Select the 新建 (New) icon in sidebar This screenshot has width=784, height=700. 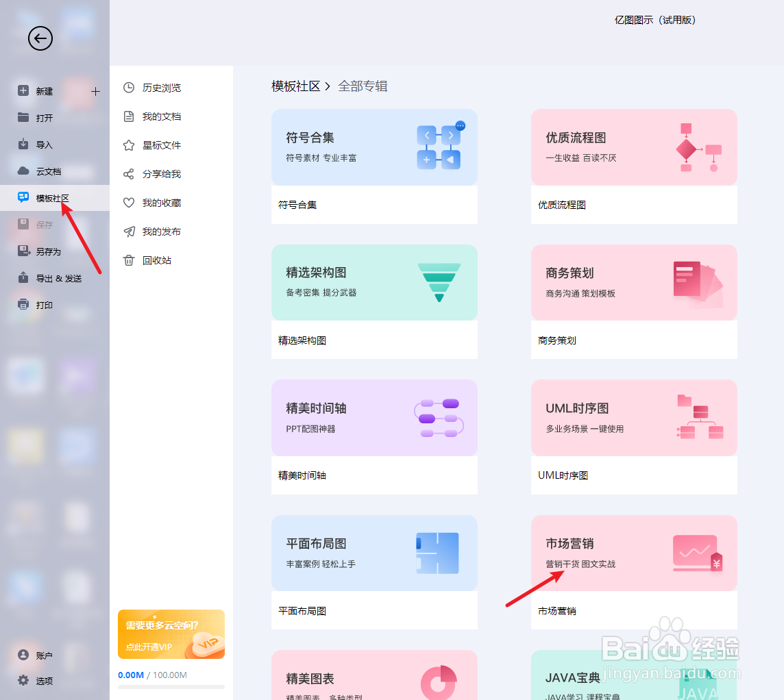pyautogui.click(x=21, y=90)
